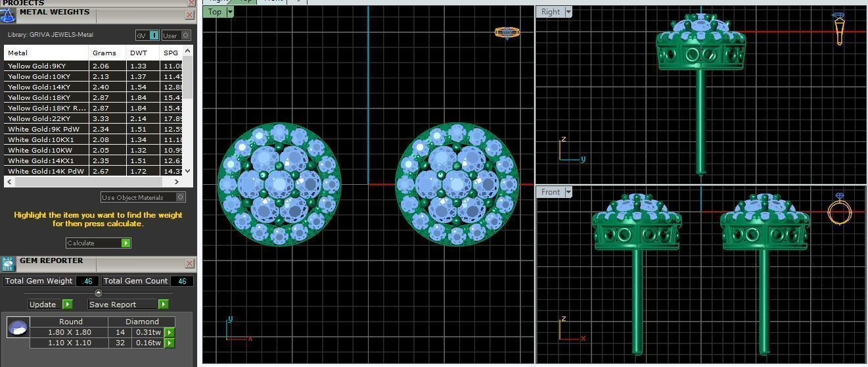This screenshot has width=868, height=367.
Task: Click the Diamond material header cell
Action: coord(143,322)
